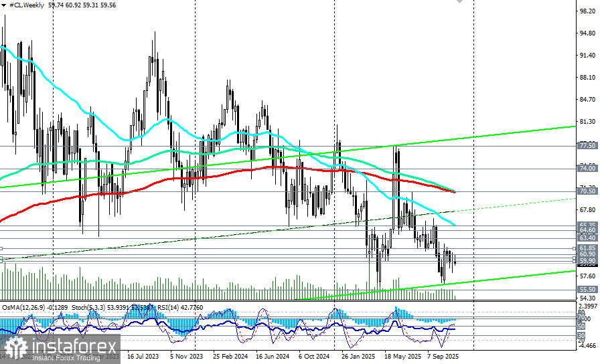Click the 67.80 price axis label
This screenshot has width=602, height=364.
[x=587, y=210]
